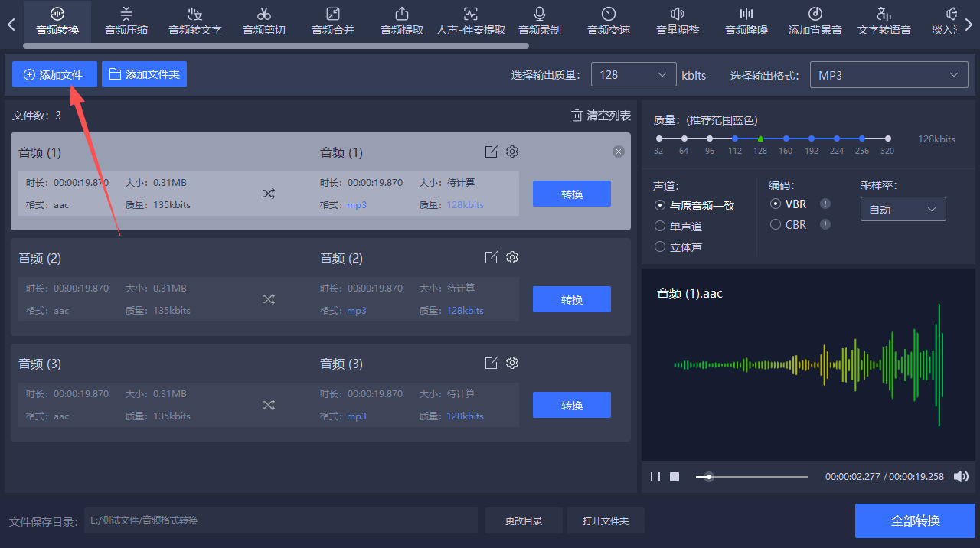Click the trash icon 清空列表

(x=577, y=116)
